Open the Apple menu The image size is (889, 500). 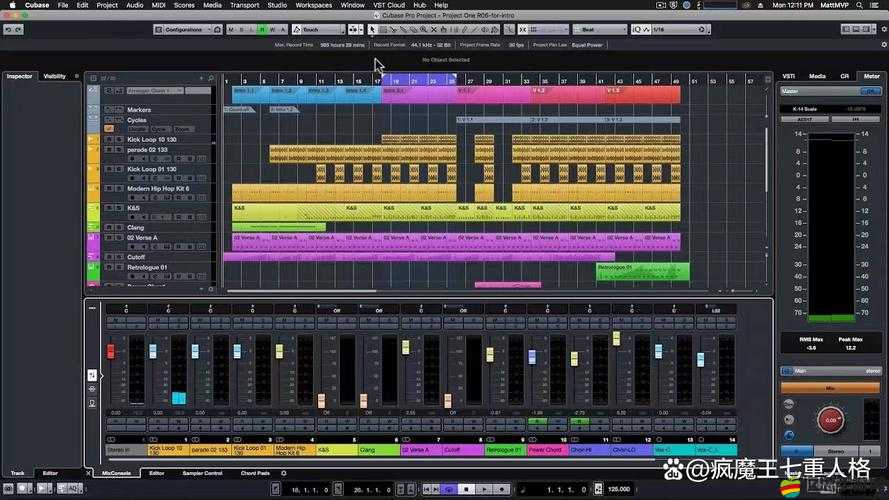(12, 5)
